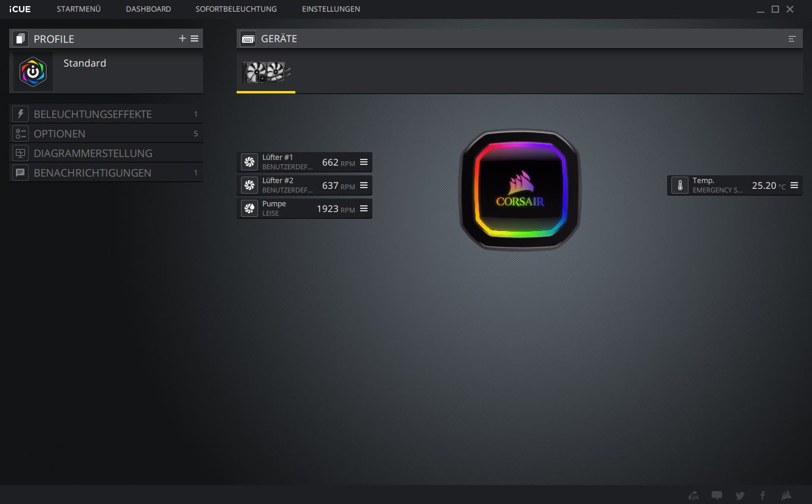Expand the Beleuchtungseffekte section
Viewport: 812px width, 504px height.
[106, 114]
